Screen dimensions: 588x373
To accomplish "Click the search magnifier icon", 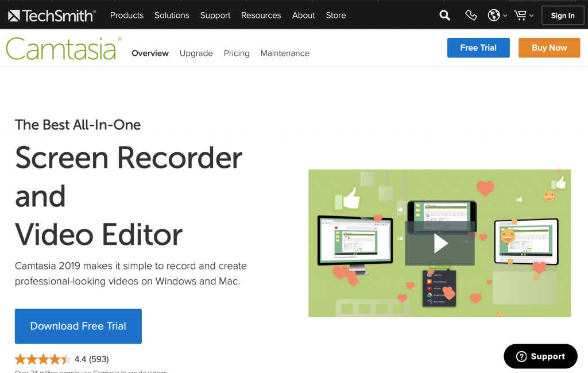I will coord(444,16).
